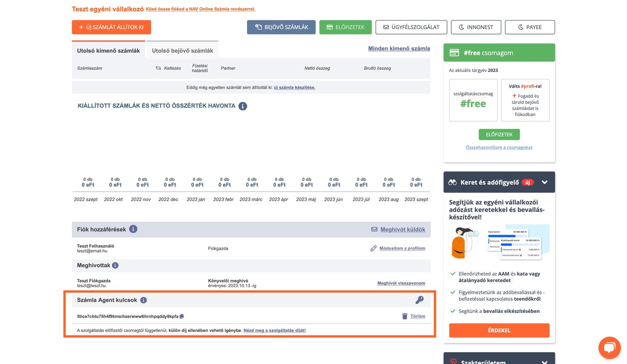Collapse the Keret és adófigyelő panel
This screenshot has width=627, height=364.
[545, 182]
